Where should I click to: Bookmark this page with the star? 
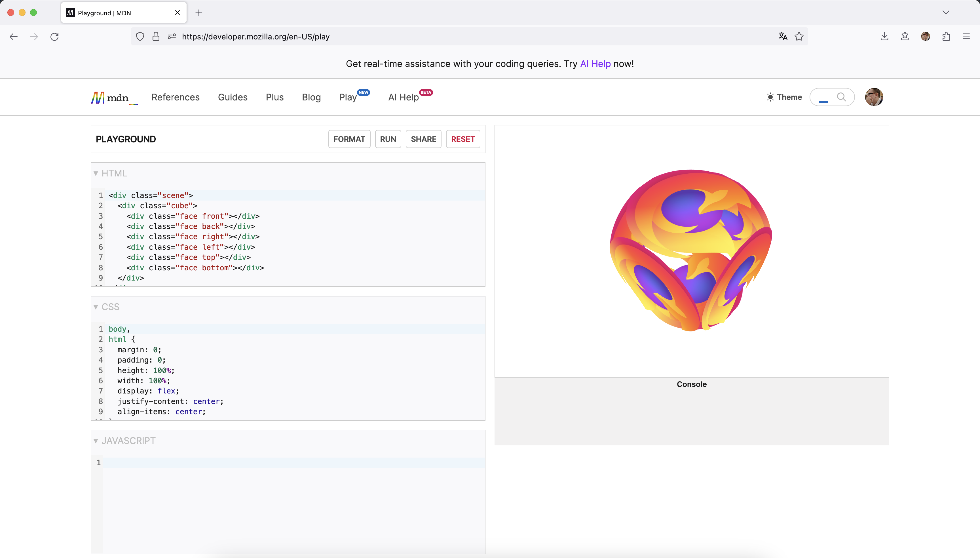[799, 36]
